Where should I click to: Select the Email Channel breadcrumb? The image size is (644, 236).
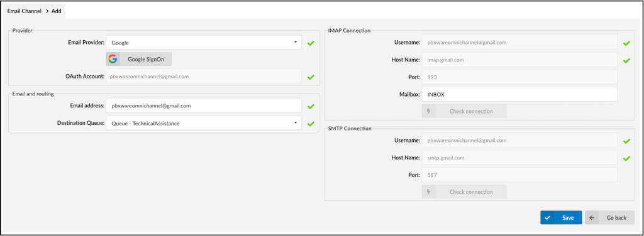click(x=25, y=11)
